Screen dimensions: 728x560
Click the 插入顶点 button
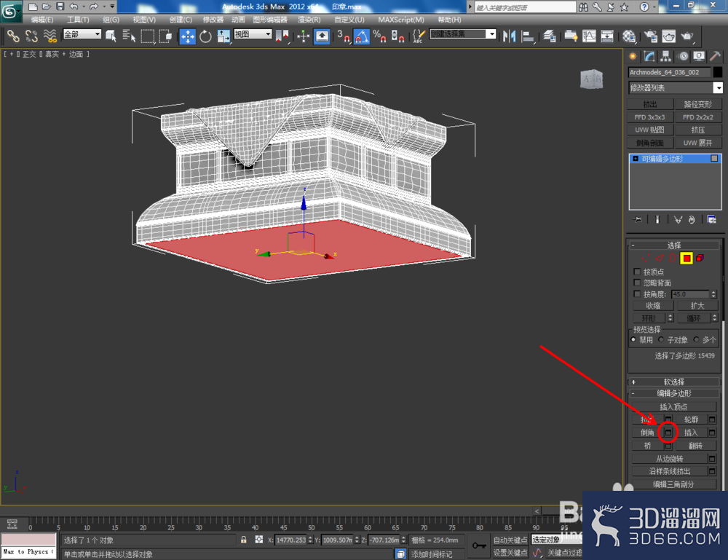point(673,407)
